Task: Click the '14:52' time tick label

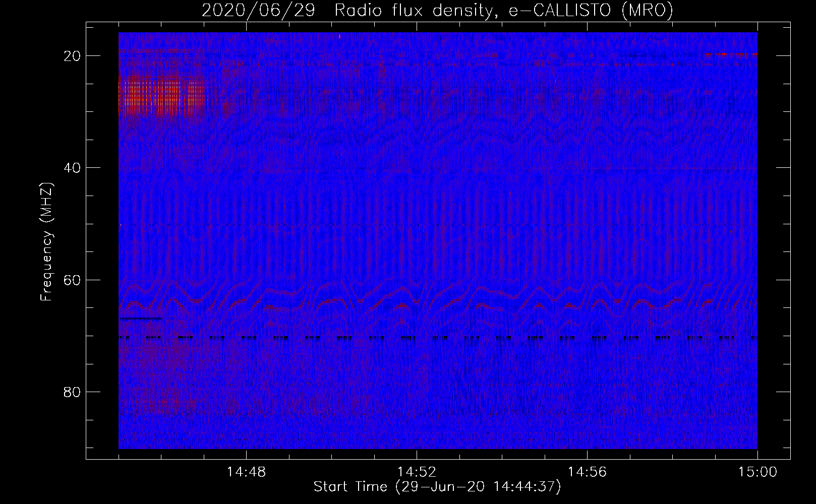Action: pos(417,472)
